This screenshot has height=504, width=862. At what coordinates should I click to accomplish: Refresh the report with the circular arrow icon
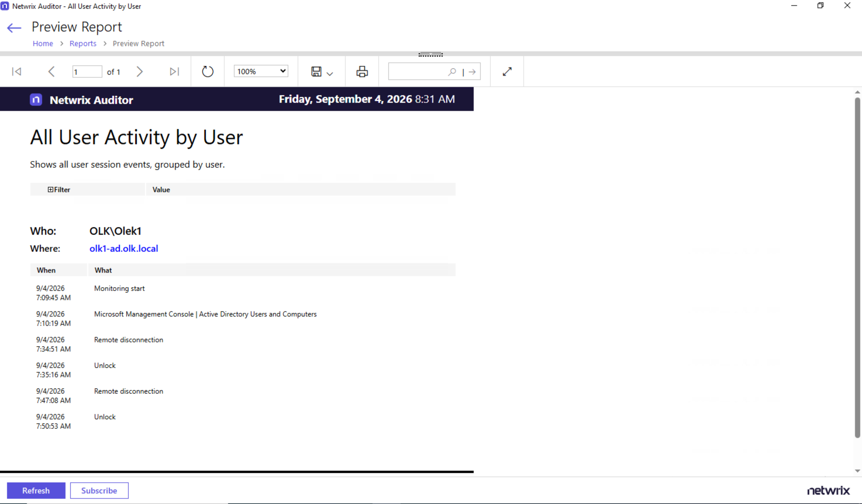point(207,72)
